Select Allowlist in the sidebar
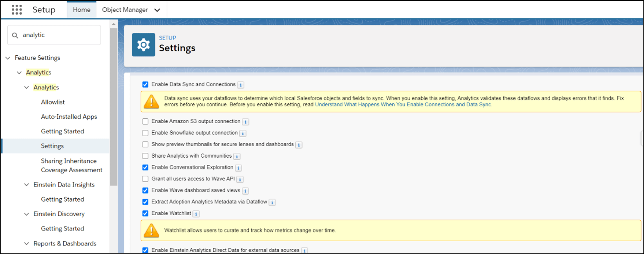 [53, 102]
